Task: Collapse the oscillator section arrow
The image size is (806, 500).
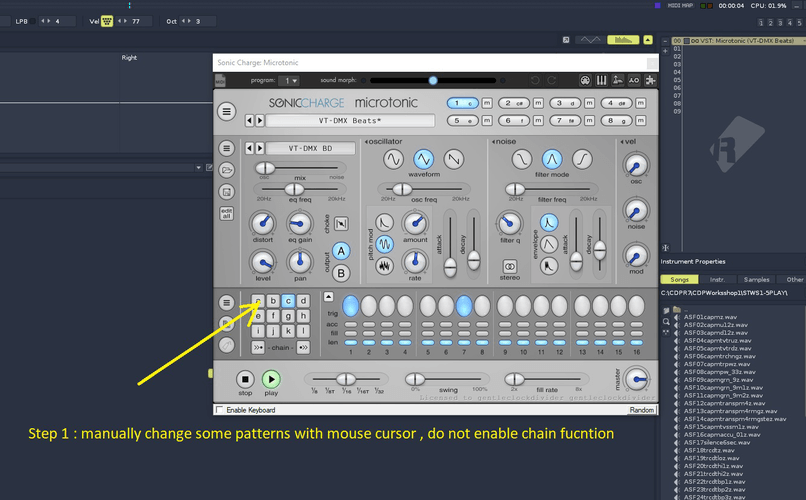Action: pos(366,142)
